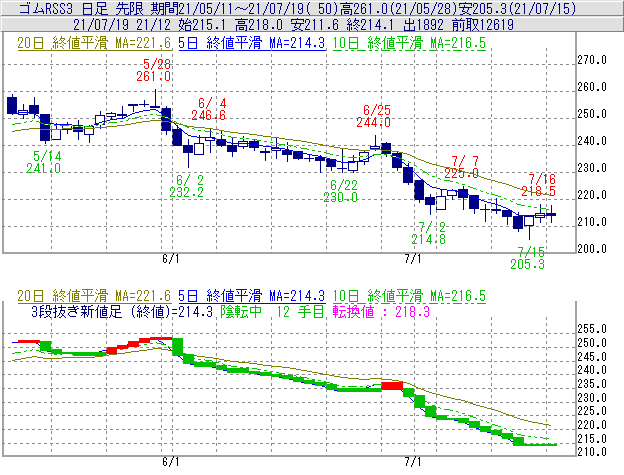Click the 200.0 price axis label
The image size is (624, 475).
[592, 249]
